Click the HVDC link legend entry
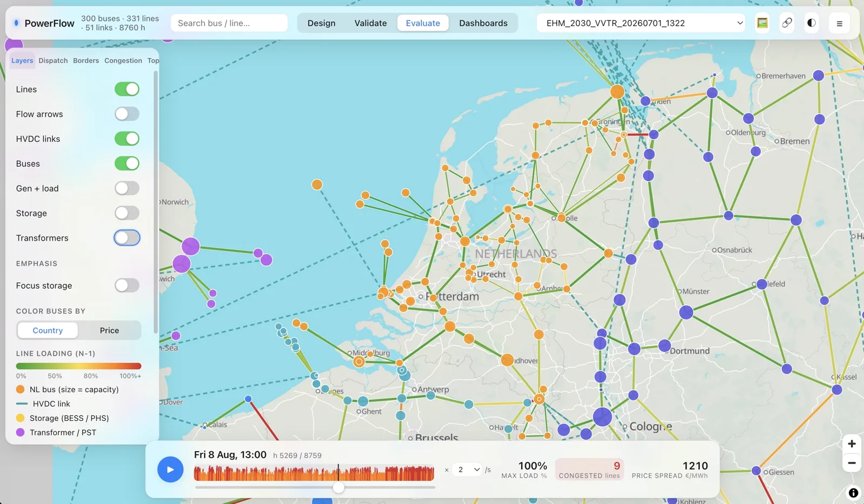Screen dimensions: 864x504 [x=43, y=404]
